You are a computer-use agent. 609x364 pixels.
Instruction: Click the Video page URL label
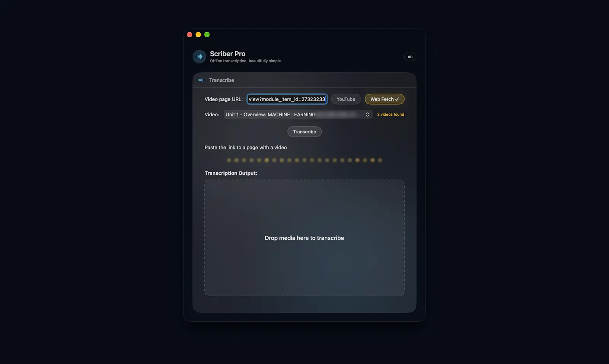click(x=224, y=99)
